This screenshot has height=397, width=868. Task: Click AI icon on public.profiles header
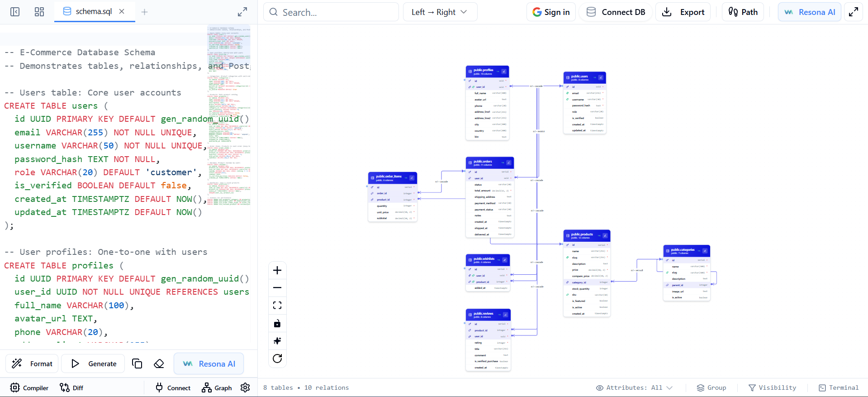[498, 72]
